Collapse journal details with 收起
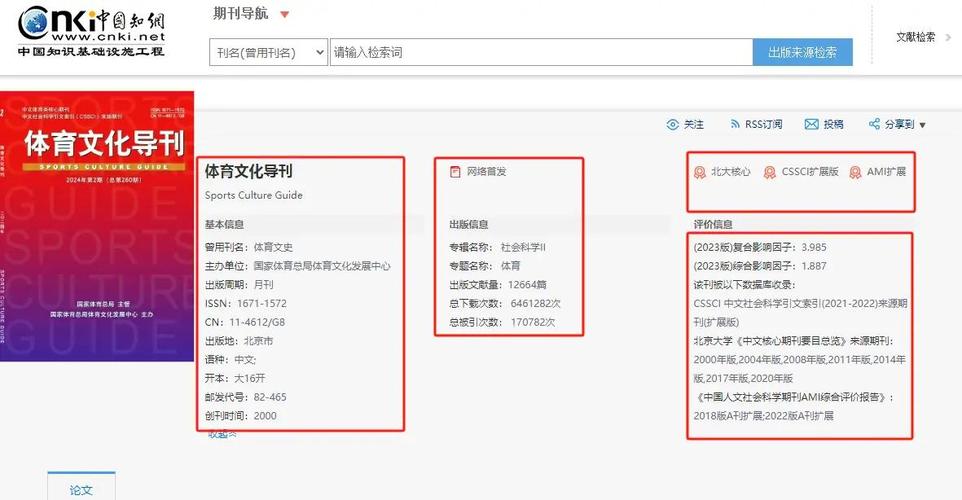Viewport: 962px width, 500px height. pyautogui.click(x=222, y=434)
